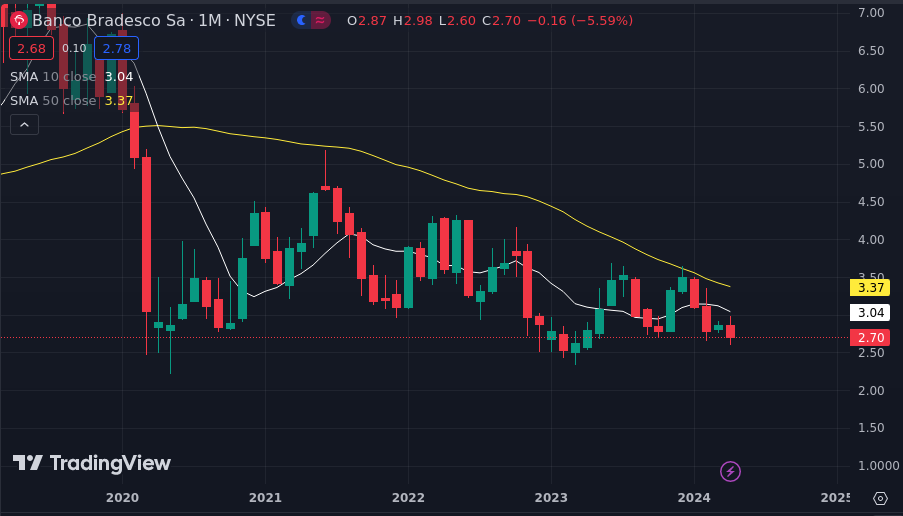The image size is (903, 516).
Task: Click the white 3.04 SMA price label
Action: (x=870, y=313)
